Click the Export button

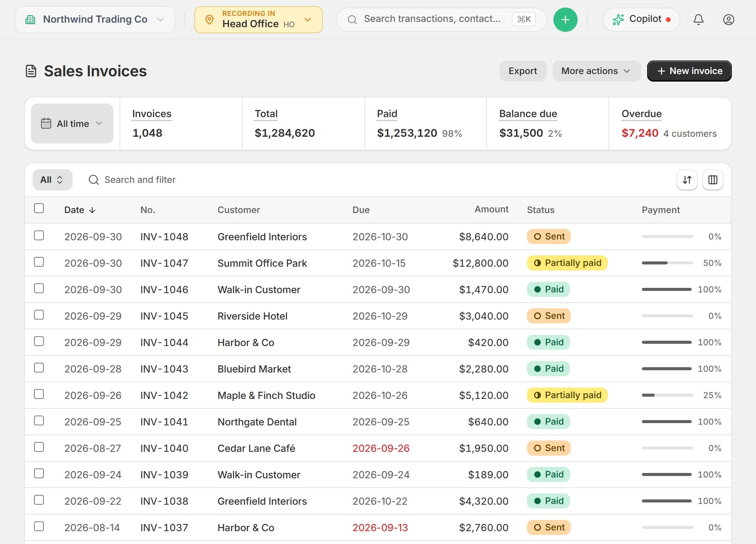click(523, 71)
